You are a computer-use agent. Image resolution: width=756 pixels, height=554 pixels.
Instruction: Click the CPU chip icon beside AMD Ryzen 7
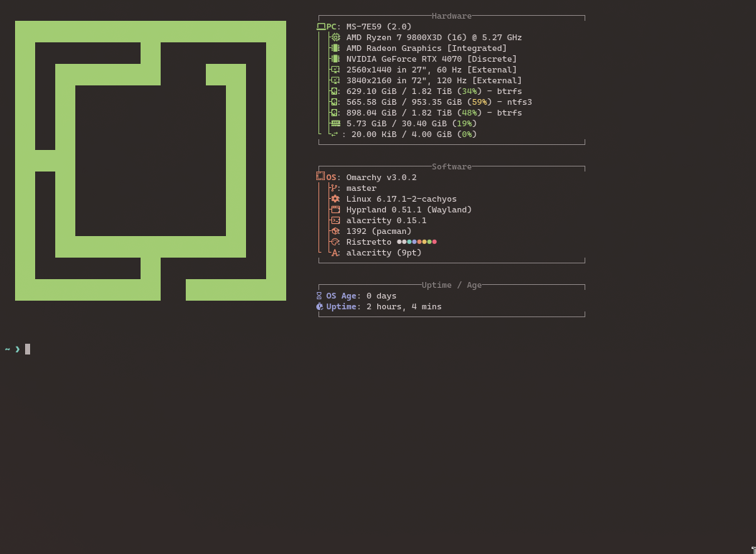pyautogui.click(x=336, y=37)
